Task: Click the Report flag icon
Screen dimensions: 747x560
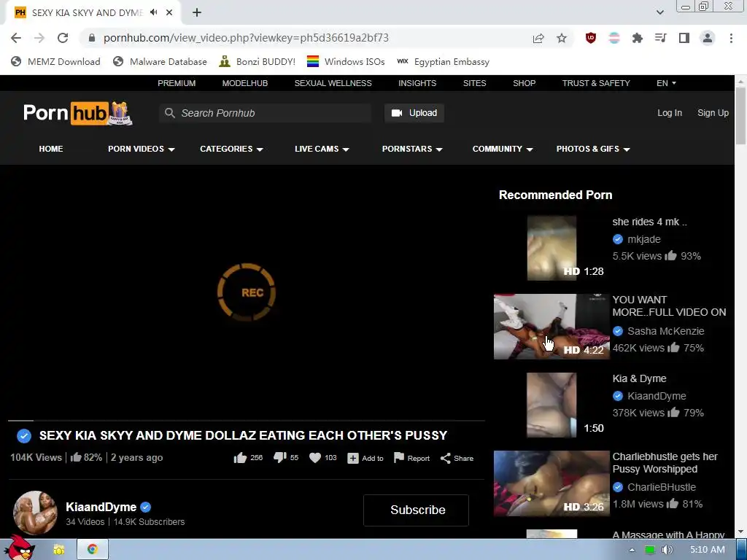Action: pos(399,458)
